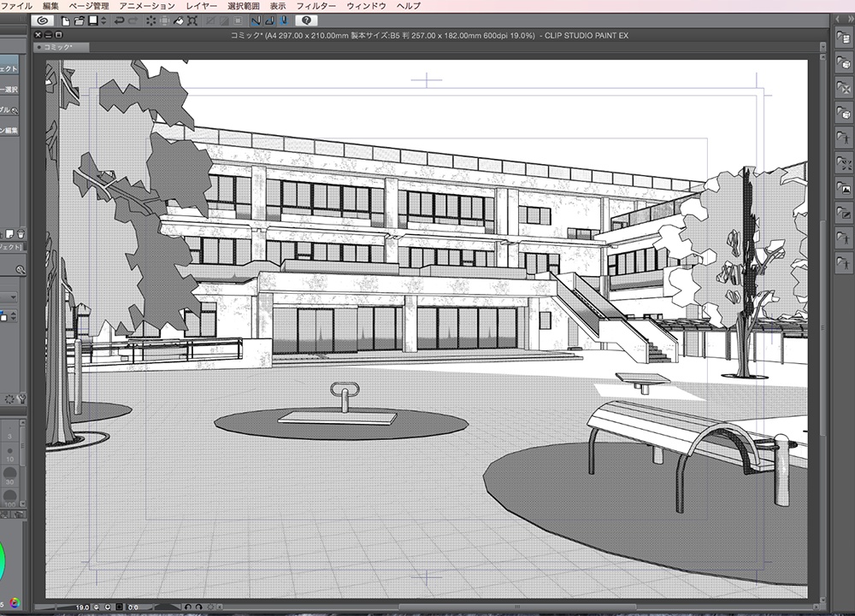Click the 19.0 zoom percentage field
Screen dimensions: 855x616
(x=82, y=607)
